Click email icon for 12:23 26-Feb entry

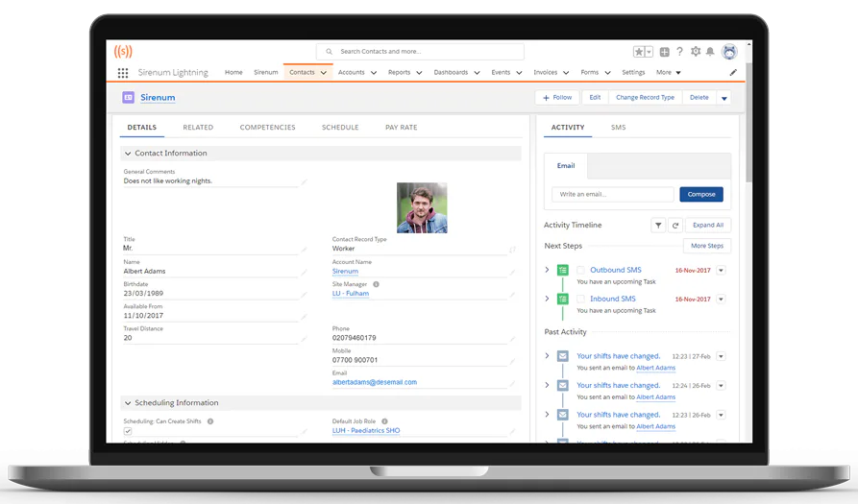click(x=562, y=415)
